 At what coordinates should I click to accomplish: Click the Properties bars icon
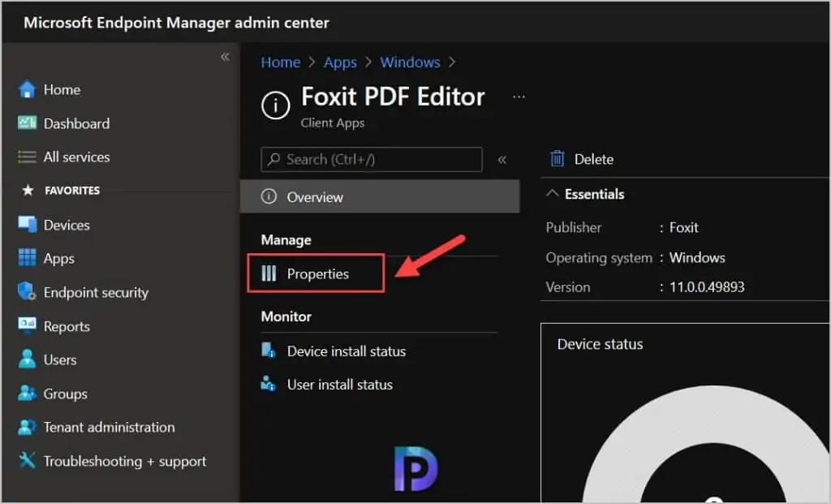click(x=269, y=274)
